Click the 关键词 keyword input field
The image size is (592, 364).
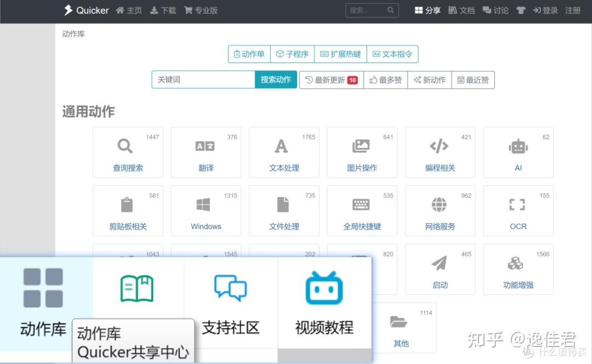(x=203, y=79)
